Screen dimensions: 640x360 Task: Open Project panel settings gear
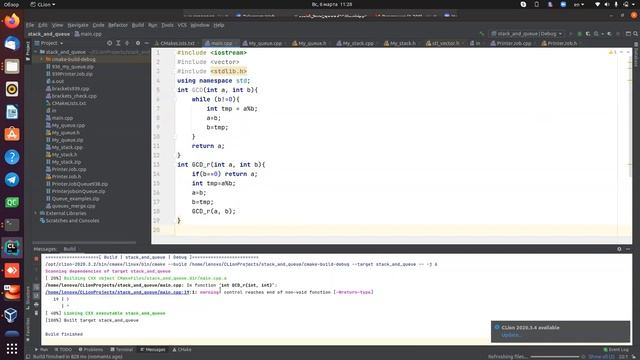(138, 43)
